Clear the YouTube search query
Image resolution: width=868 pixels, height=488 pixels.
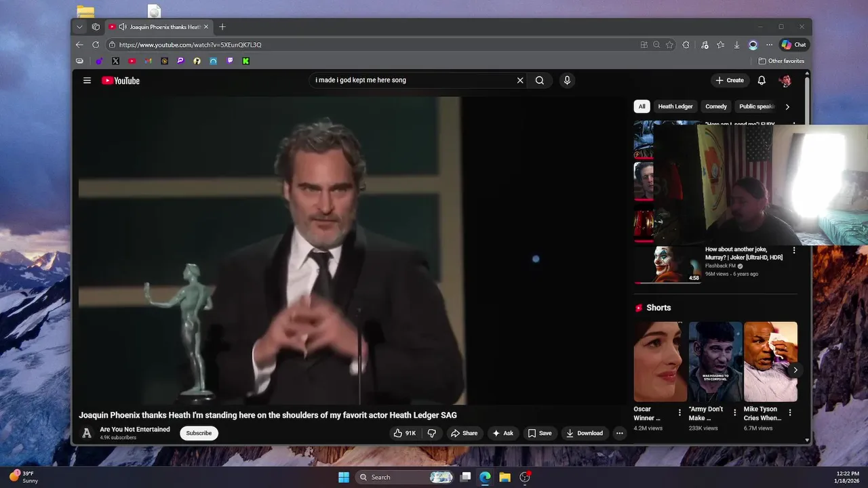[520, 80]
